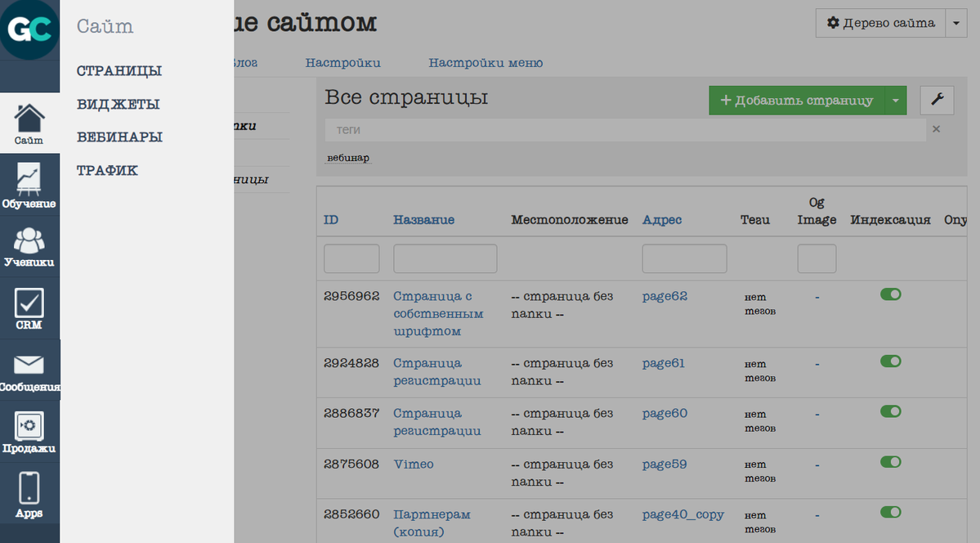Open the Ученики section icon
This screenshot has height=543, width=980.
29,246
